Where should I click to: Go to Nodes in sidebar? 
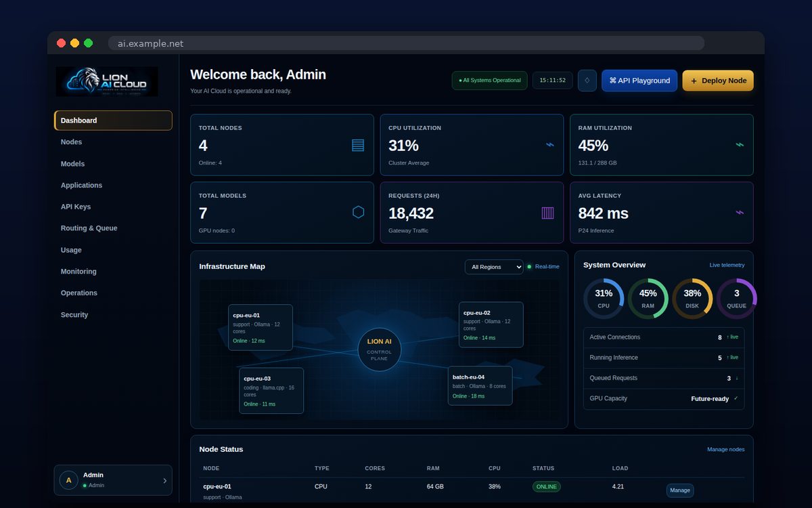pos(113,142)
